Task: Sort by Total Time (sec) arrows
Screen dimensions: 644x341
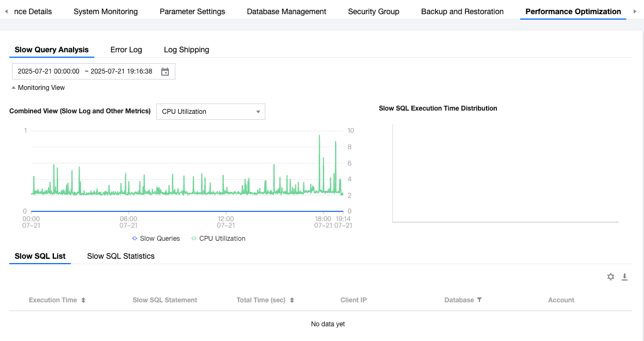Action: (x=292, y=300)
